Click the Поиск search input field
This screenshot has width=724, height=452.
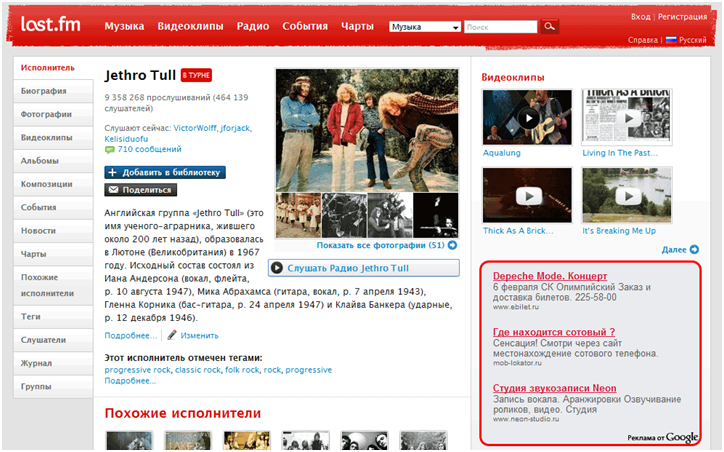click(501, 27)
